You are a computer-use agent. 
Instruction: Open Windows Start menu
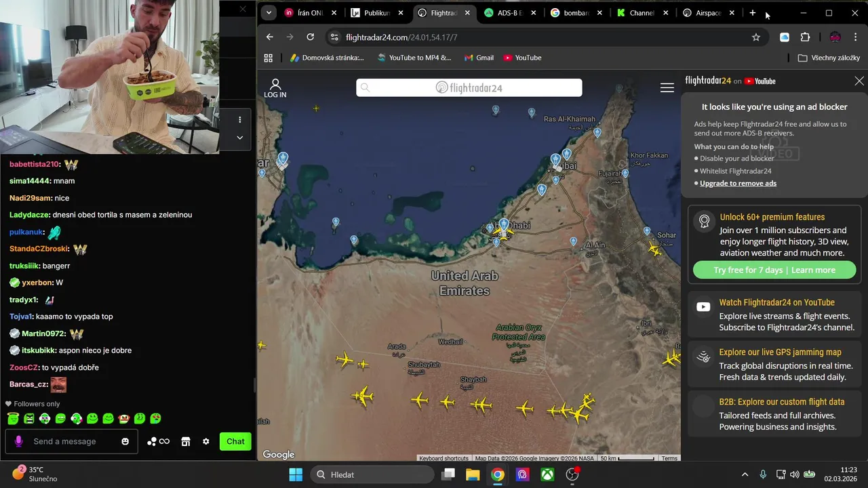click(296, 474)
